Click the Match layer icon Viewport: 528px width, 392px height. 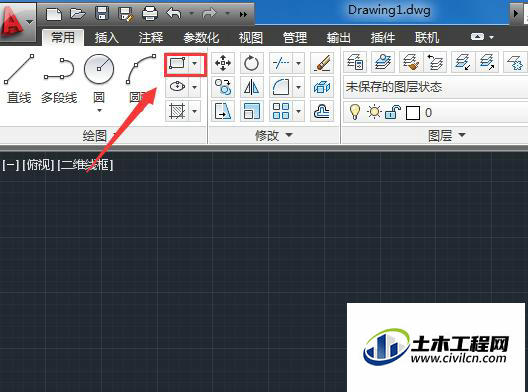pyautogui.click(x=410, y=62)
